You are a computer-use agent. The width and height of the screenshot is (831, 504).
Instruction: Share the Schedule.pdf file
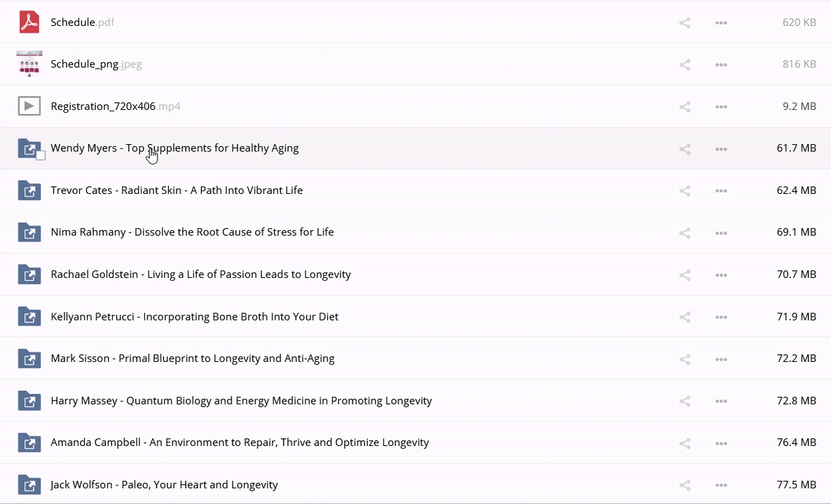pyautogui.click(x=685, y=22)
